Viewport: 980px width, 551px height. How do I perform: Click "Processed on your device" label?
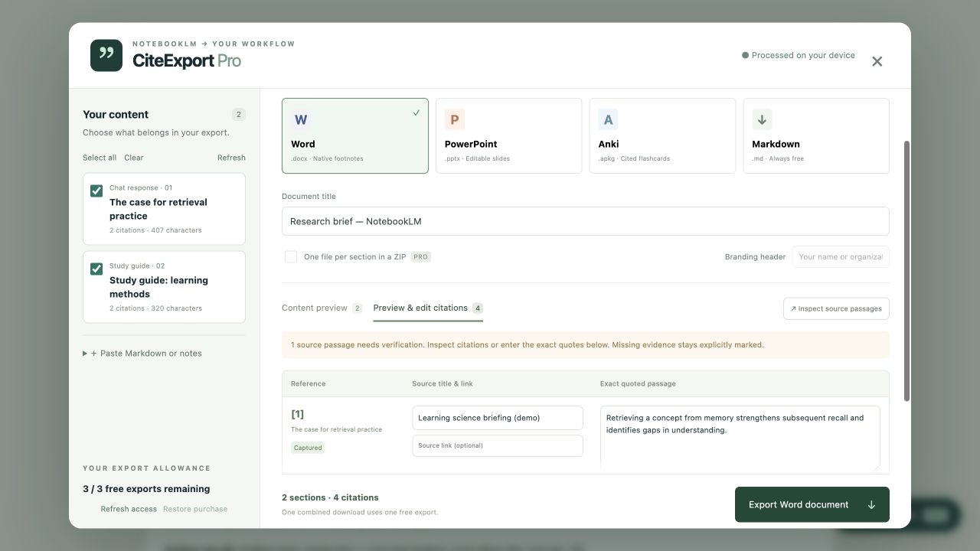point(803,55)
